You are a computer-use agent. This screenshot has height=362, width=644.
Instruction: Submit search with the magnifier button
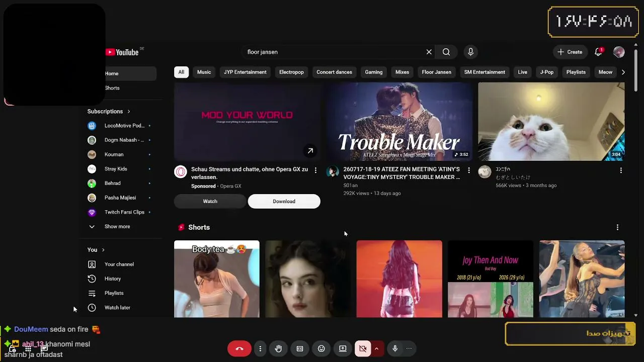(x=446, y=52)
